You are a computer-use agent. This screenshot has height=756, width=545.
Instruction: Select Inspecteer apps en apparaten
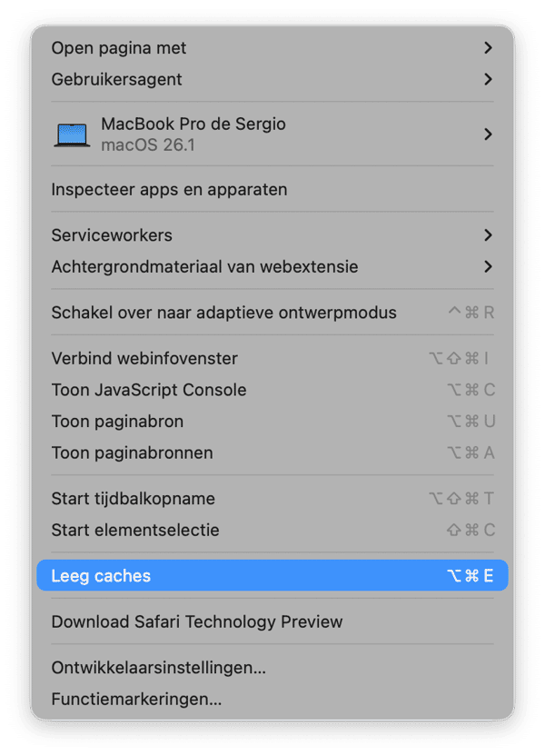pos(169,190)
